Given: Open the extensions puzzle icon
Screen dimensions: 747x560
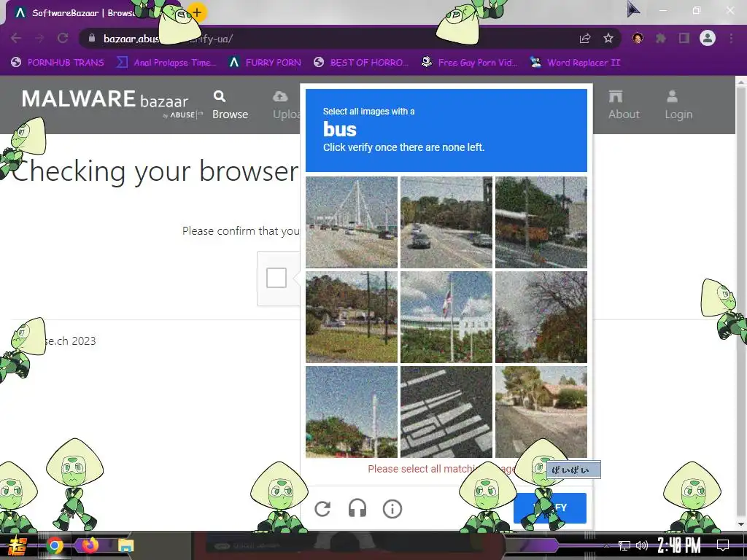Looking at the screenshot, I should click(661, 38).
